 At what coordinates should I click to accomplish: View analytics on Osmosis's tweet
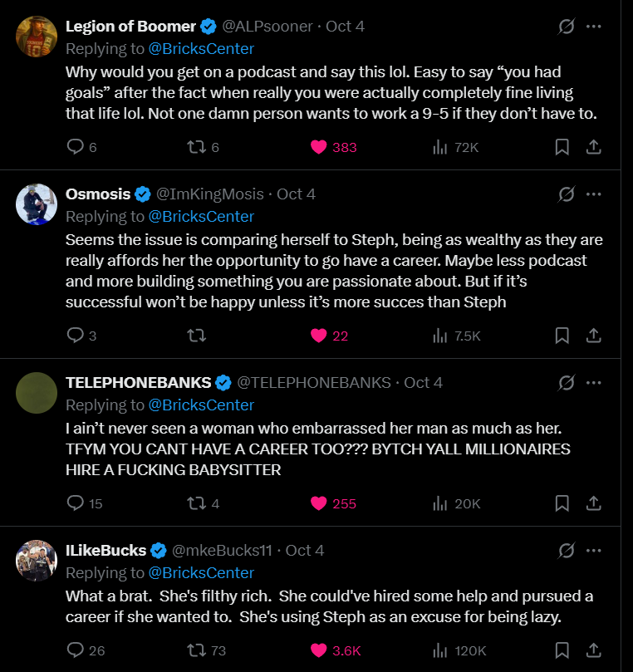tap(440, 336)
